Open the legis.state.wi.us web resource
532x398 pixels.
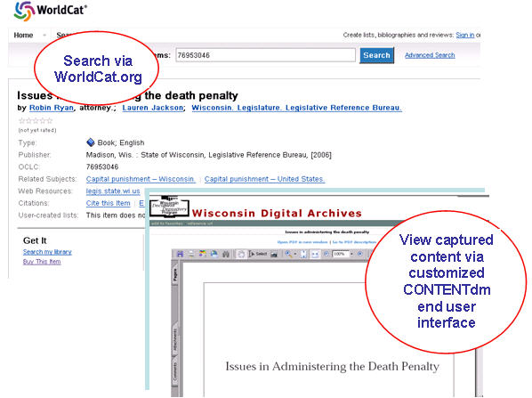[x=113, y=191]
